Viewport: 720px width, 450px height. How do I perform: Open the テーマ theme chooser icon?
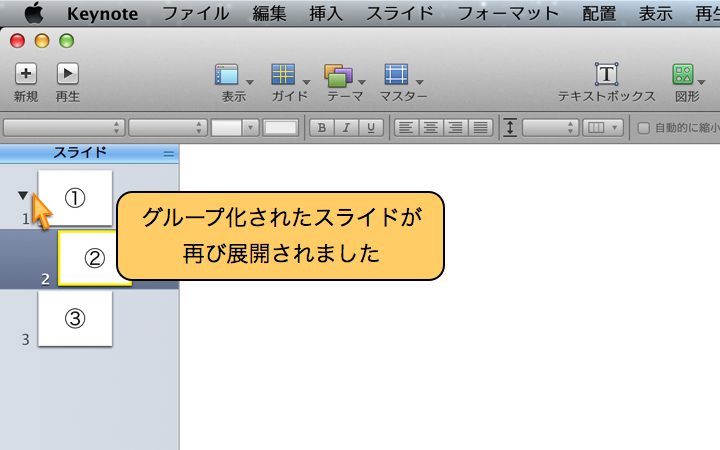point(338,75)
